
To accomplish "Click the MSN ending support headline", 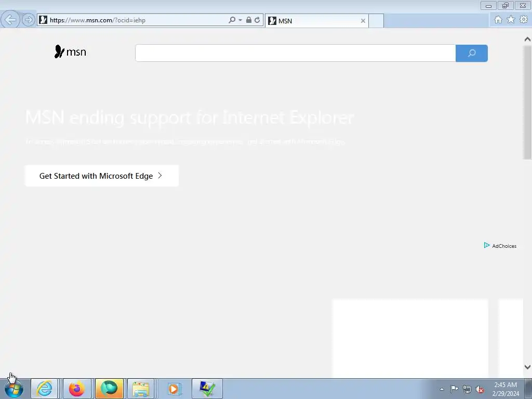I will click(190, 117).
